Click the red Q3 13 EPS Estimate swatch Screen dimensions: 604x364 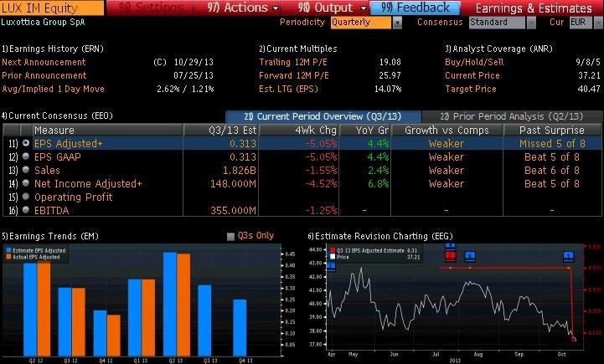coord(333,250)
